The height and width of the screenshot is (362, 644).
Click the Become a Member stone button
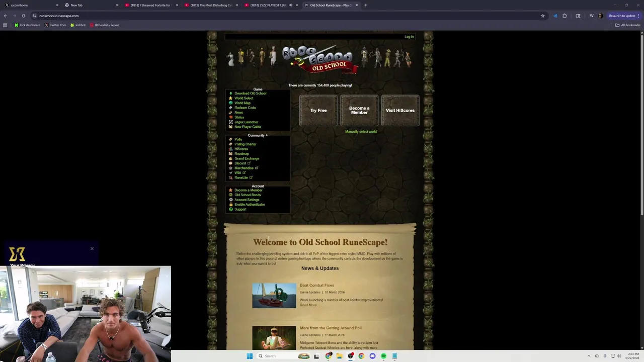pos(359,110)
